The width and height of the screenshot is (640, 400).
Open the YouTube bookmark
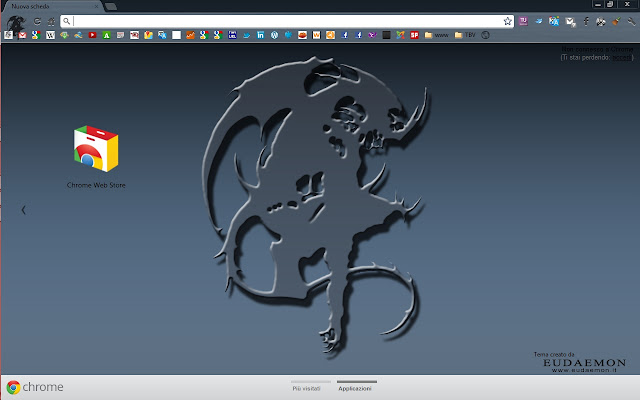(92, 35)
